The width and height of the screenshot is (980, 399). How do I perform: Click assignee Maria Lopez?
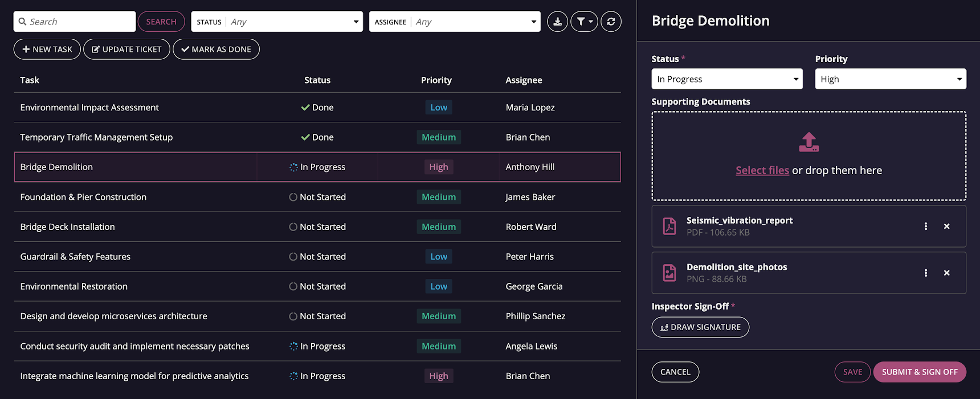point(530,108)
